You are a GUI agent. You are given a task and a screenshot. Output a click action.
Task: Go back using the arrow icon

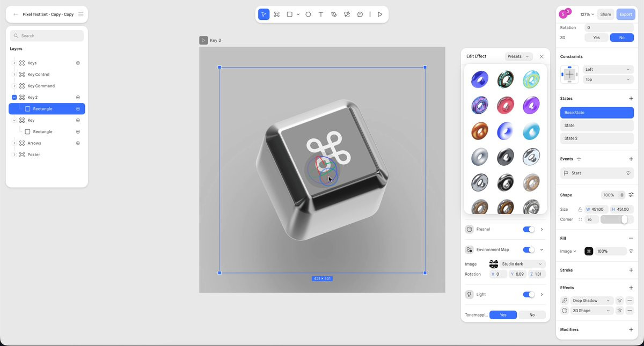[x=16, y=14]
